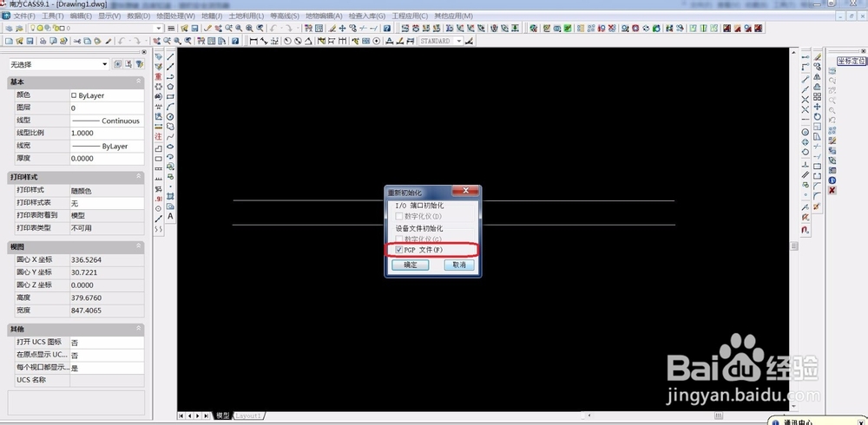Click the dimension style edit icon beside STANDARD
The image size is (868, 425).
[470, 41]
